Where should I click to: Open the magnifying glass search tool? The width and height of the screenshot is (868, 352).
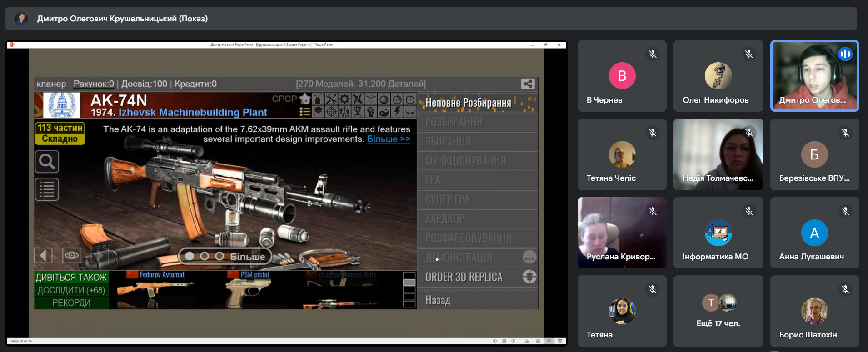[47, 162]
